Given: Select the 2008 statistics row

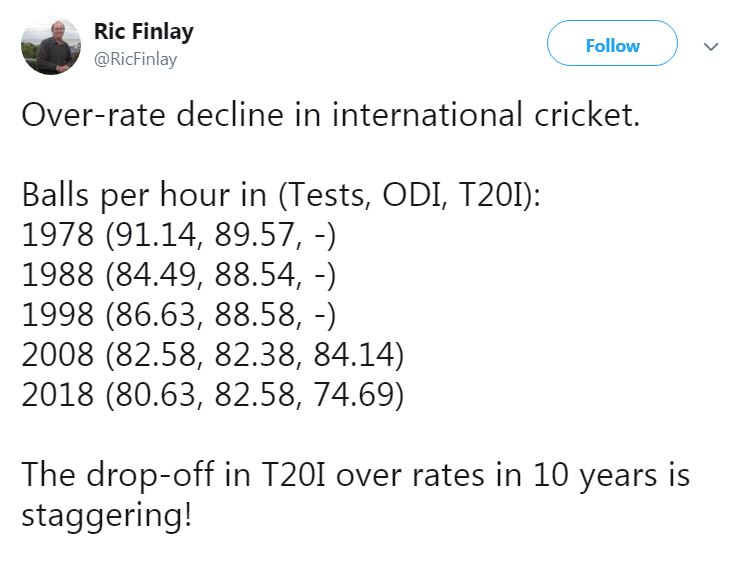Looking at the screenshot, I should tap(212, 353).
